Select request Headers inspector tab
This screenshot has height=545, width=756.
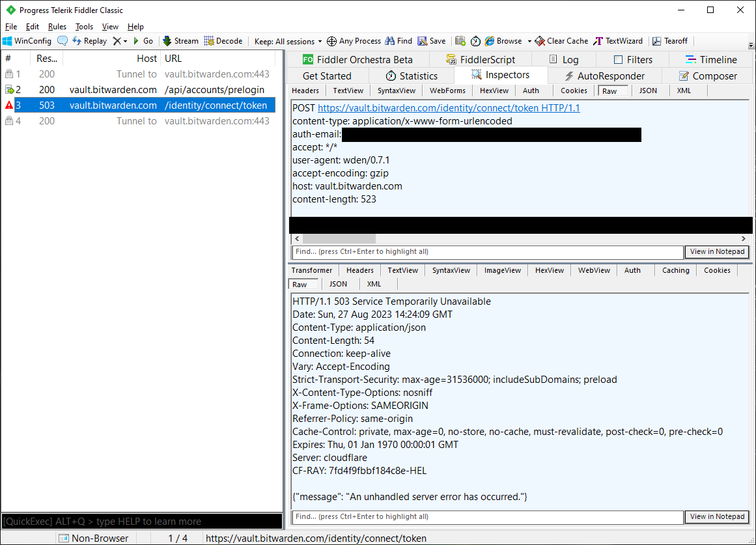pyautogui.click(x=305, y=91)
